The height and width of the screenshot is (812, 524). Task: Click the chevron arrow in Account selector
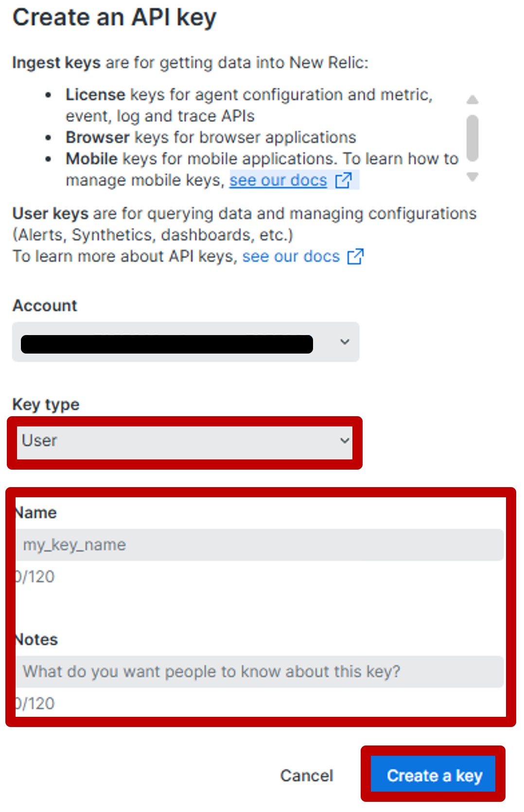345,342
